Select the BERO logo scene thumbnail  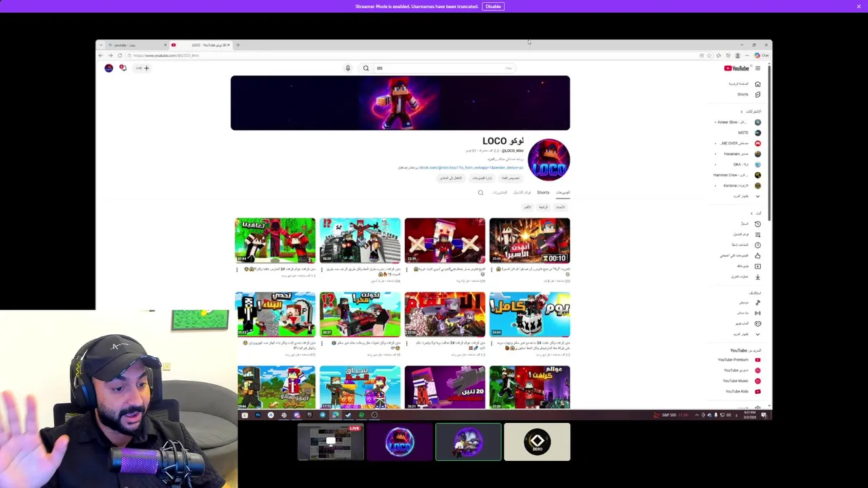pos(537,442)
